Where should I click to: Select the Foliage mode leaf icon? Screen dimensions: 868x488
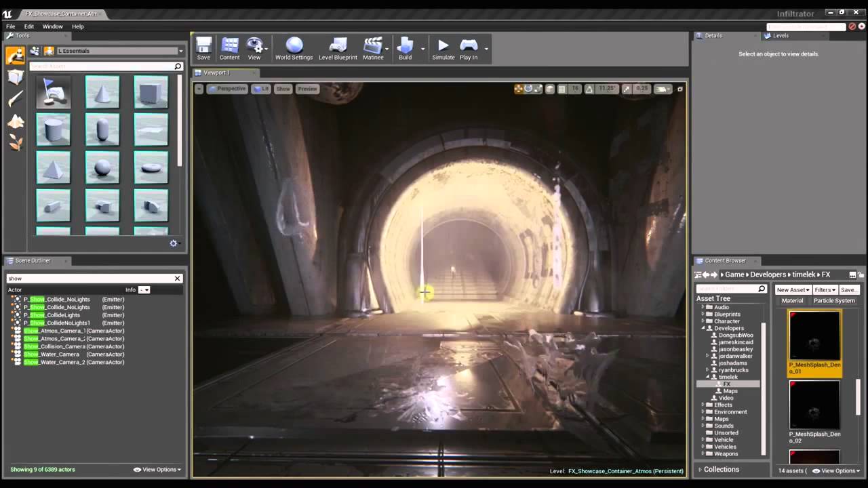pyautogui.click(x=16, y=143)
